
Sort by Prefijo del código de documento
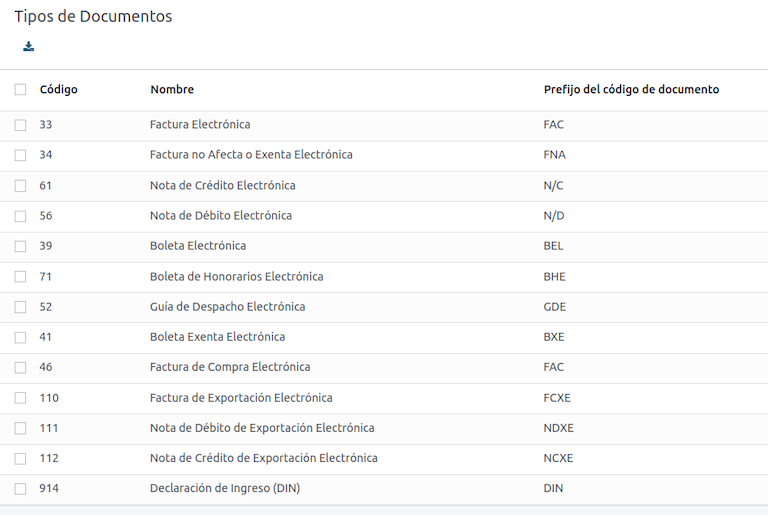(631, 90)
